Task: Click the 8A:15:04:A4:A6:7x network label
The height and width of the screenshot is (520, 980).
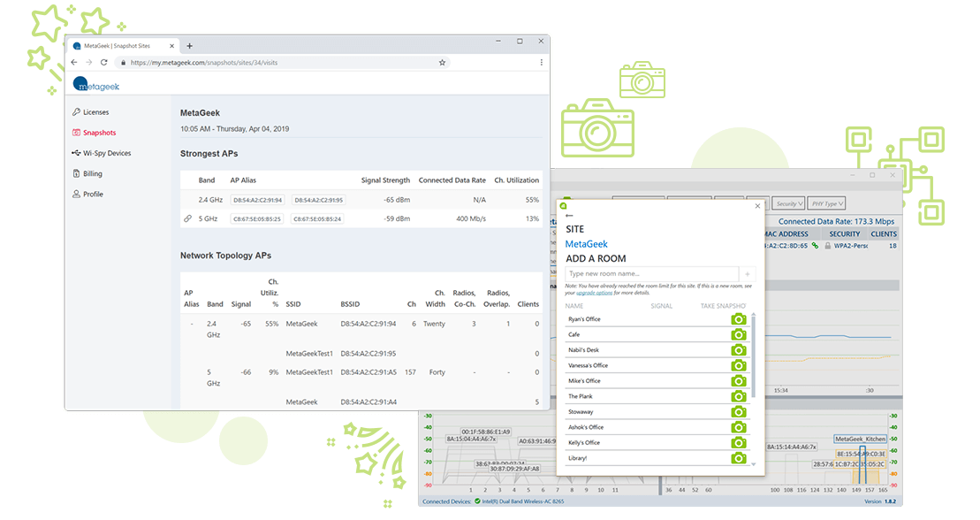Action: (471, 440)
